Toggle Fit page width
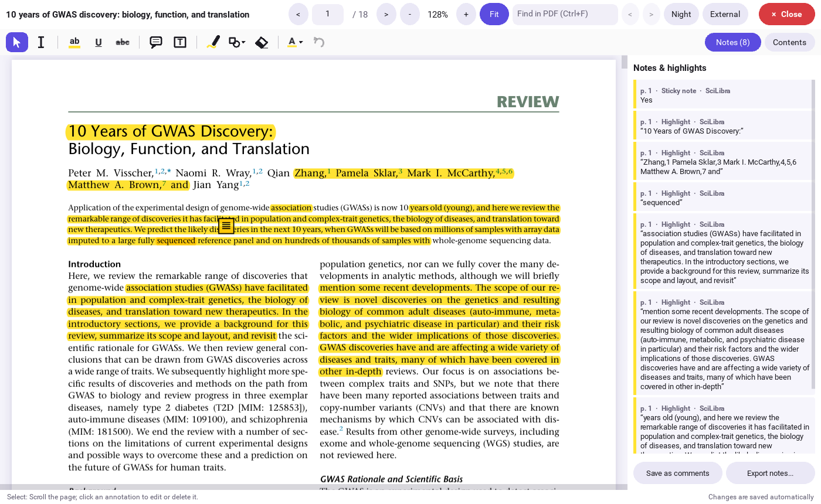The height and width of the screenshot is (504, 821). tap(494, 14)
